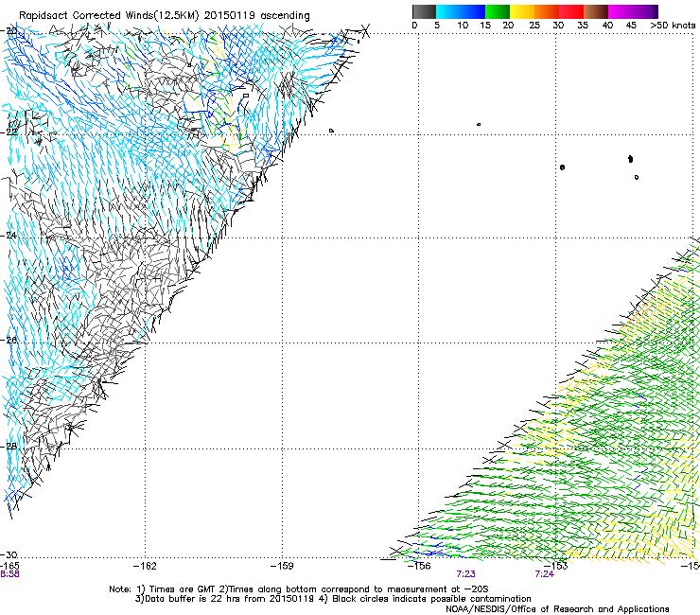Click the purple '7:24' time stamp
The height and width of the screenshot is (615, 700).
click(x=544, y=574)
